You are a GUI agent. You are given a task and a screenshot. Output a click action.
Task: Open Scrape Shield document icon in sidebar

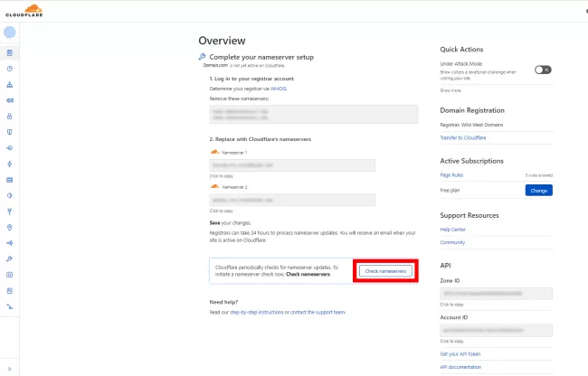(10, 291)
